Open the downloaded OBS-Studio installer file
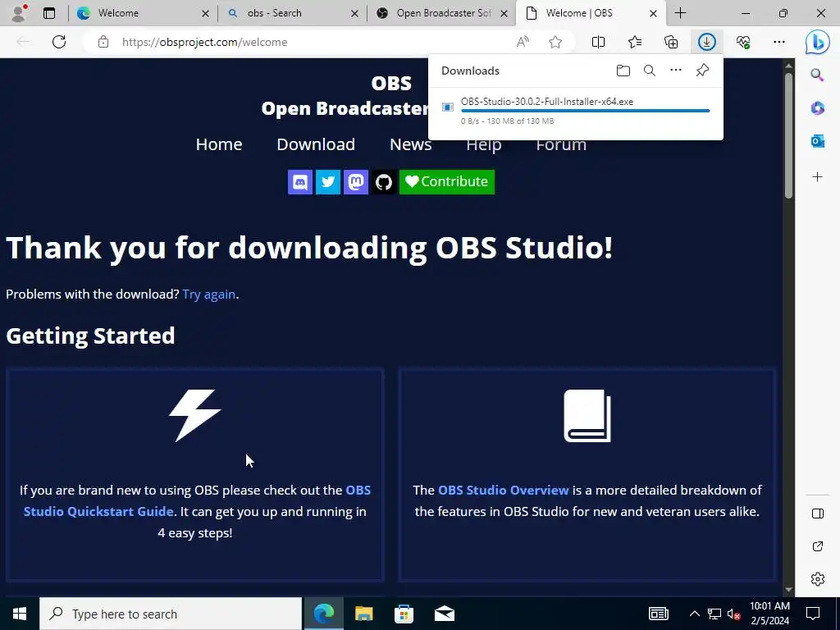Image resolution: width=840 pixels, height=630 pixels. [547, 101]
